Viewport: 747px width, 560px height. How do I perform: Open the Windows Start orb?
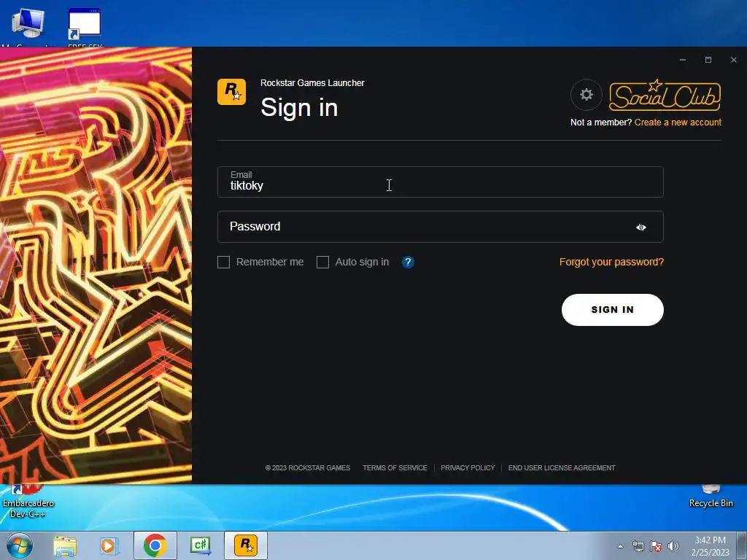coord(20,545)
